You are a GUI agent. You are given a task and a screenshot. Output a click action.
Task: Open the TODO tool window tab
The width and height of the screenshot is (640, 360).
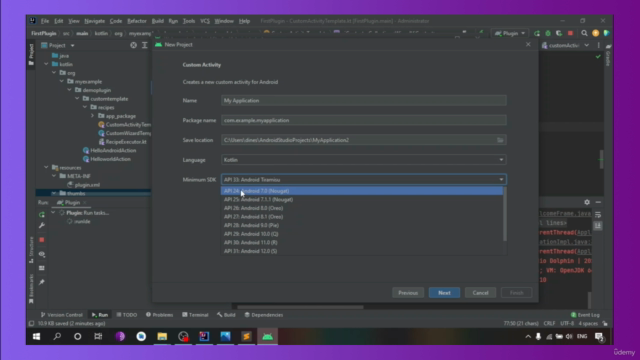127,315
